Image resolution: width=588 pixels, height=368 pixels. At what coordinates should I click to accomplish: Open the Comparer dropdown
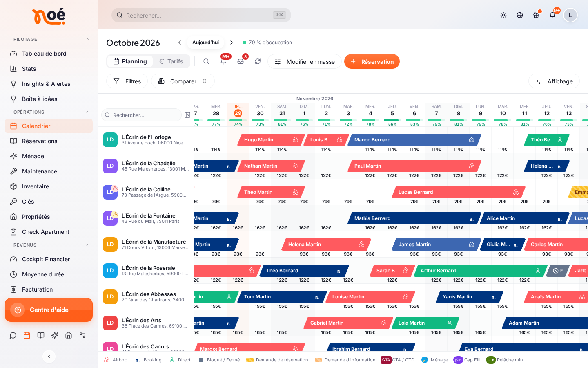[183, 81]
